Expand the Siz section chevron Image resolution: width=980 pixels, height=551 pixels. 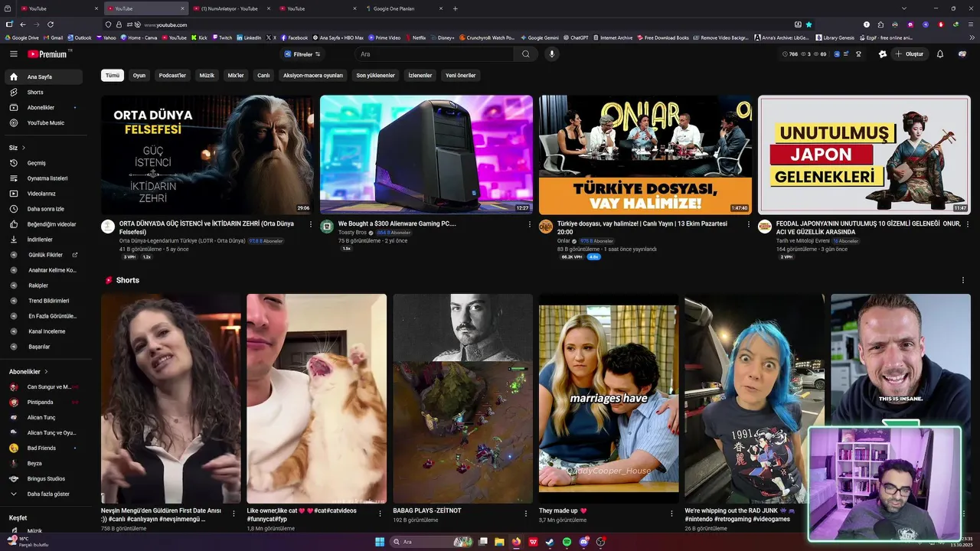point(24,148)
